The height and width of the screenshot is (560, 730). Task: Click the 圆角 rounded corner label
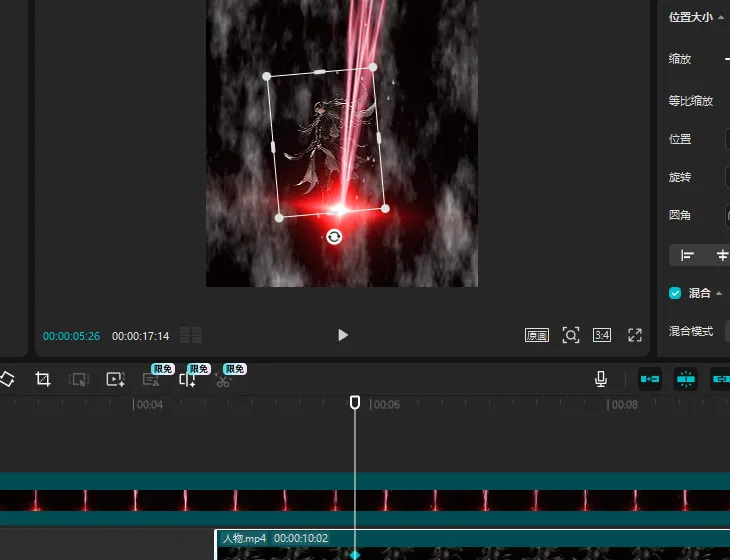(680, 215)
